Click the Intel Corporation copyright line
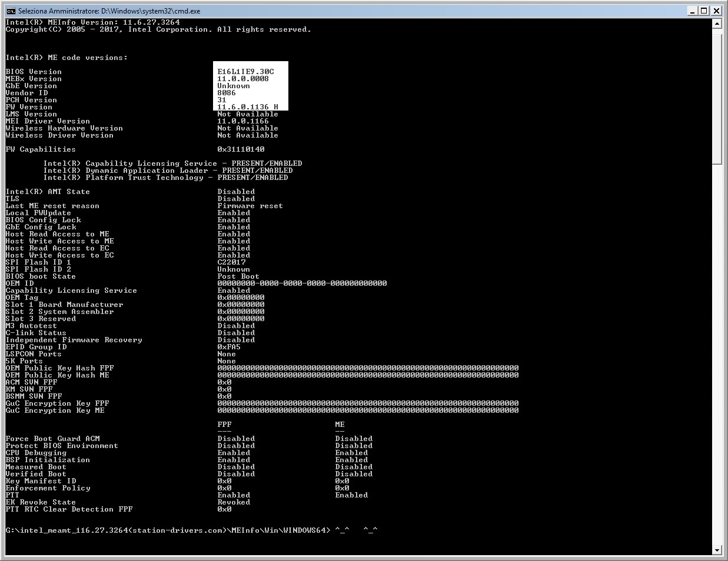Screen dimensions: 728x561 point(158,29)
